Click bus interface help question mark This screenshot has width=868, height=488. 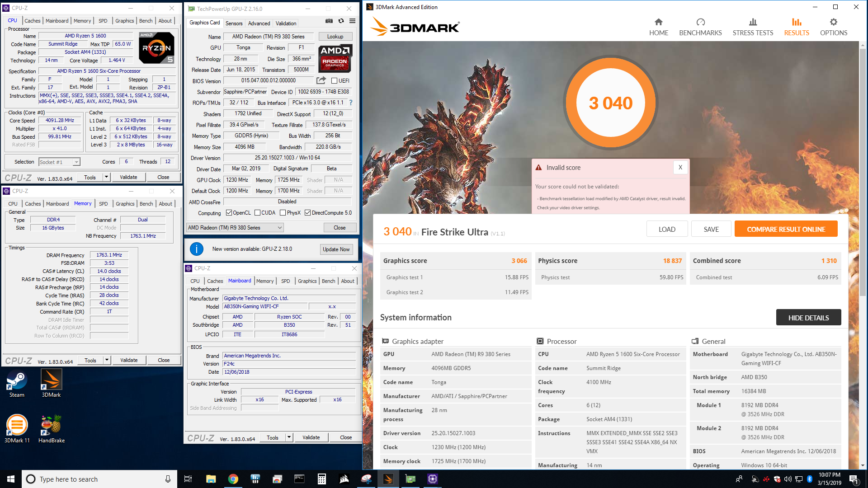pyautogui.click(x=351, y=103)
